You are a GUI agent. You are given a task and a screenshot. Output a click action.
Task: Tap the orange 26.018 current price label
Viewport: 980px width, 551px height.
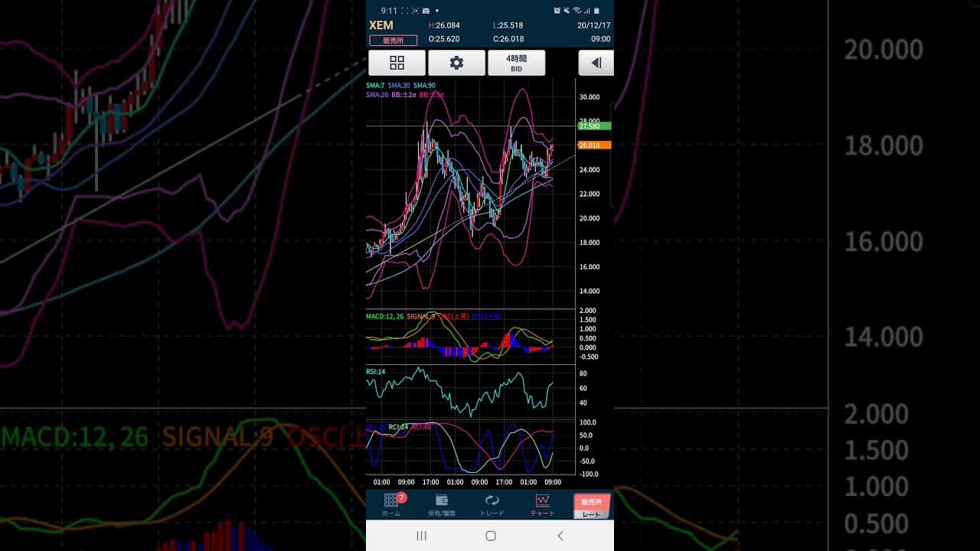pos(595,145)
